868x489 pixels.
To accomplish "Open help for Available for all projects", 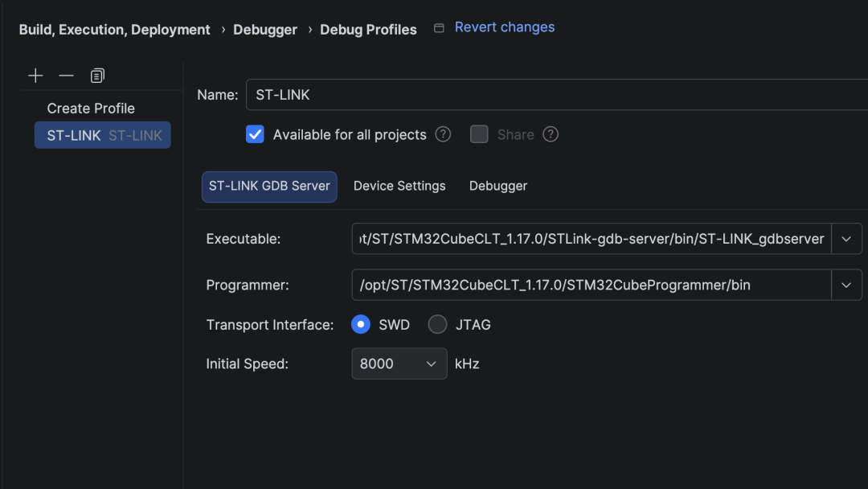I will pos(443,134).
